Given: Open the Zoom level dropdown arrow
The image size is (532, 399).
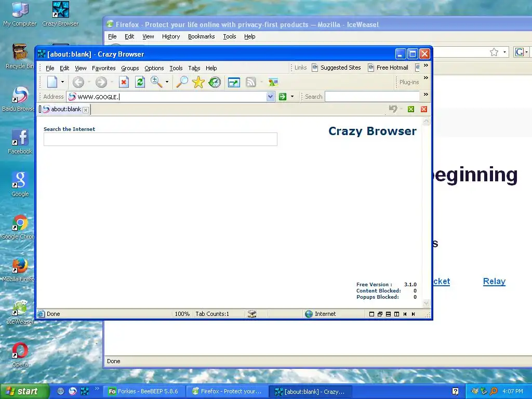Looking at the screenshot, I should (167, 82).
